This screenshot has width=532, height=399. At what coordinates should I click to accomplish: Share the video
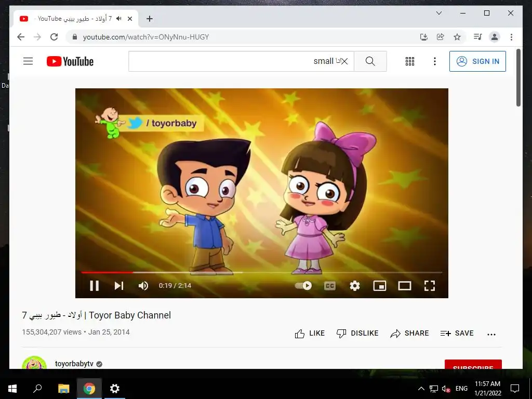coord(409,334)
